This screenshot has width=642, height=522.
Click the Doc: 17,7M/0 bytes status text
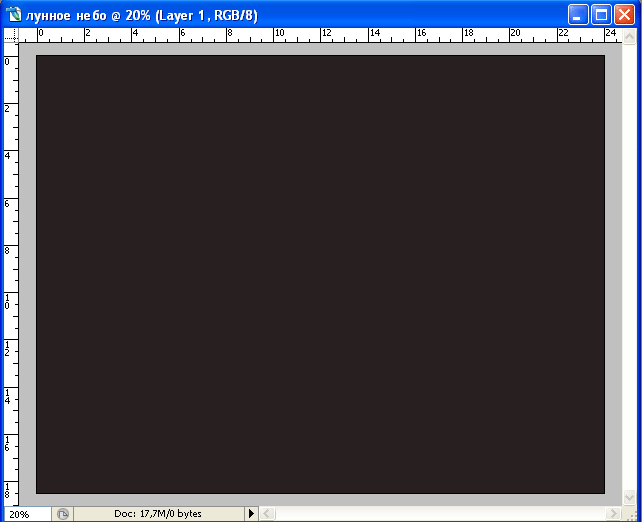click(x=158, y=513)
